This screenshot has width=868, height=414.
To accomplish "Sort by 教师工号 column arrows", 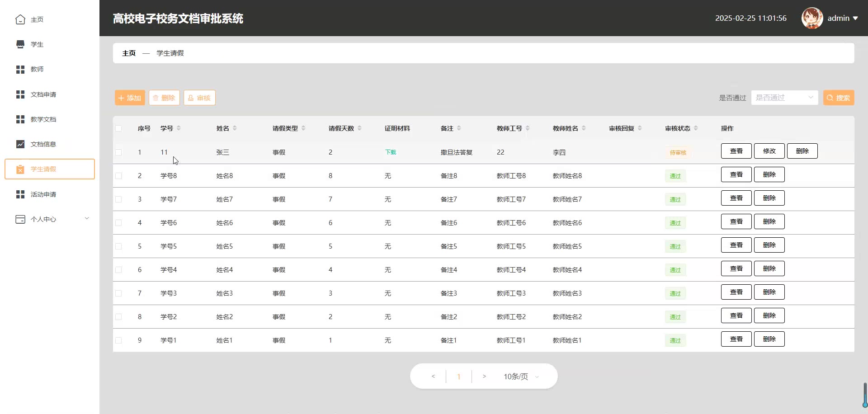I will point(528,128).
